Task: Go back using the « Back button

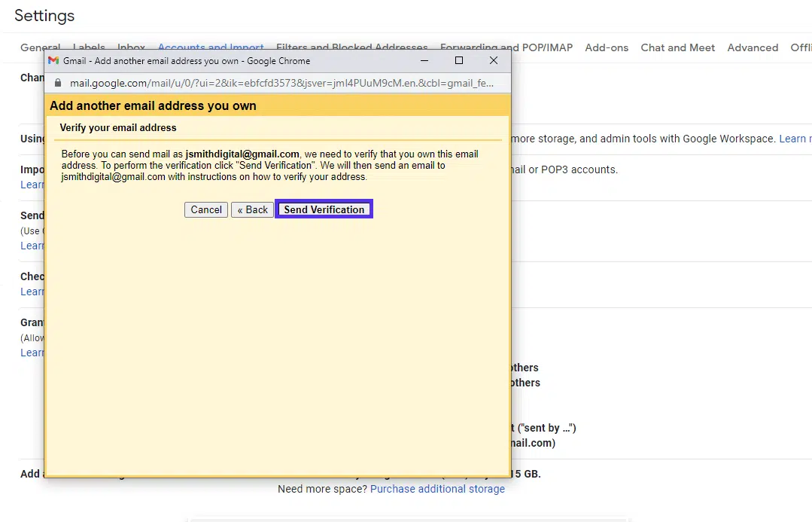Action: tap(252, 210)
